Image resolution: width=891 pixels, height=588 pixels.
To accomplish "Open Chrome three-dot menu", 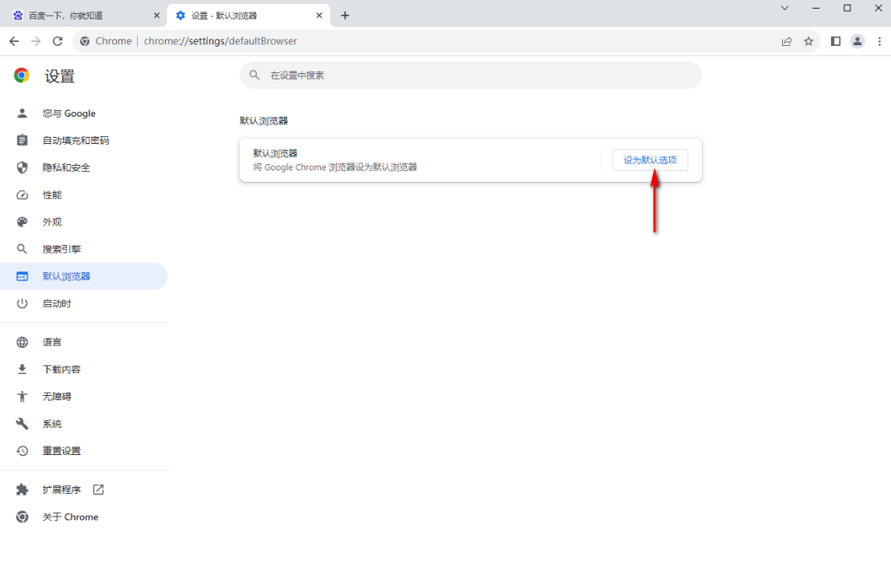I will click(879, 41).
